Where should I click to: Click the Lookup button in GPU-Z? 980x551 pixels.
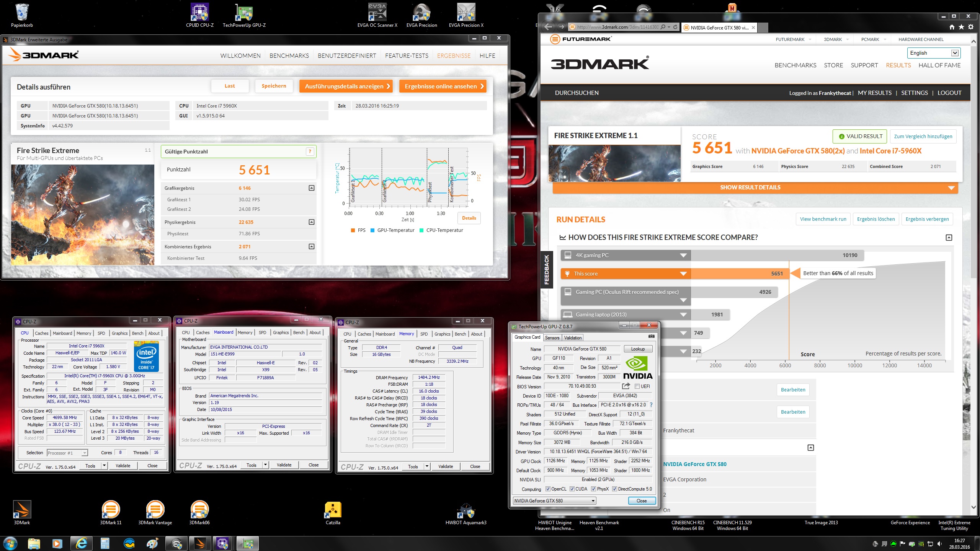pyautogui.click(x=638, y=349)
